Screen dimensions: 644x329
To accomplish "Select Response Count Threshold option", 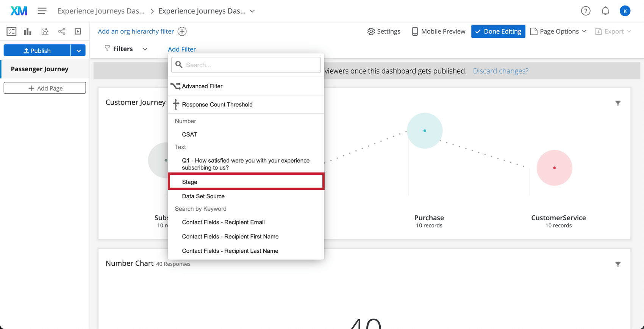I will [246, 104].
